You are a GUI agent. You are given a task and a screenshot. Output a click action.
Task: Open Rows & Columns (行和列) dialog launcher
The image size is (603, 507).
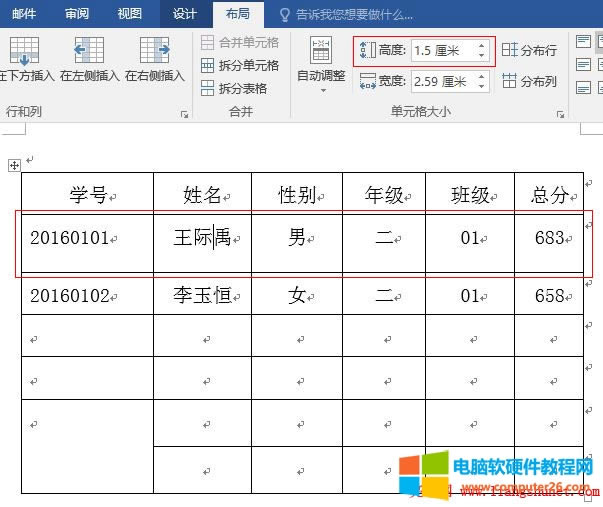(185, 114)
